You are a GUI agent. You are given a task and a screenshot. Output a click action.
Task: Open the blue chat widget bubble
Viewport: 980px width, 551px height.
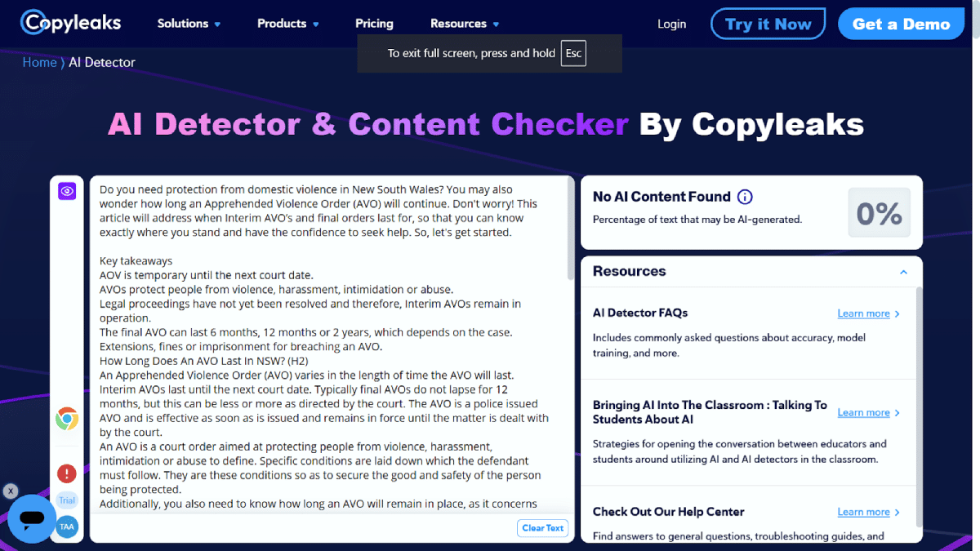pos(33,518)
